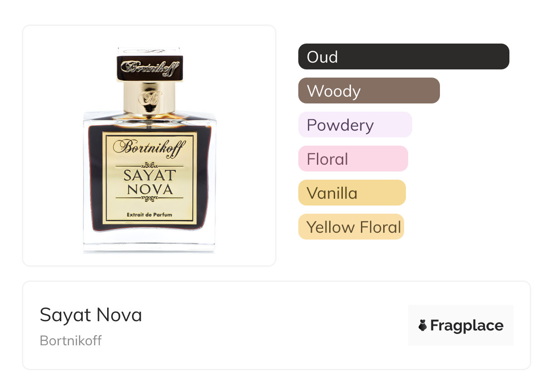Click the Bortnikoff engraved bottle cap
The image size is (553, 392).
pos(149,67)
